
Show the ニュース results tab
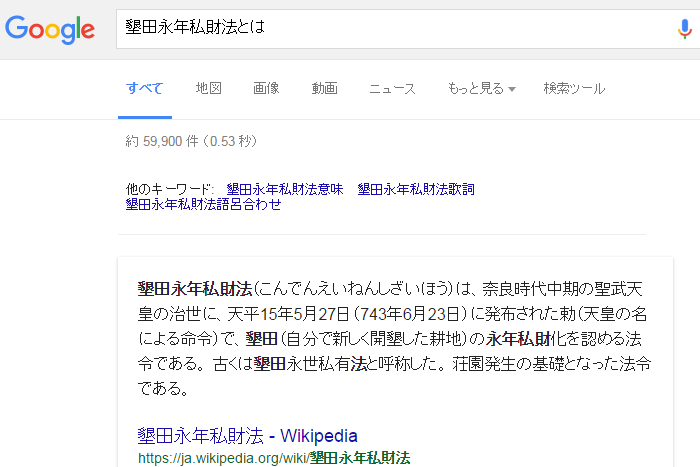pos(392,88)
